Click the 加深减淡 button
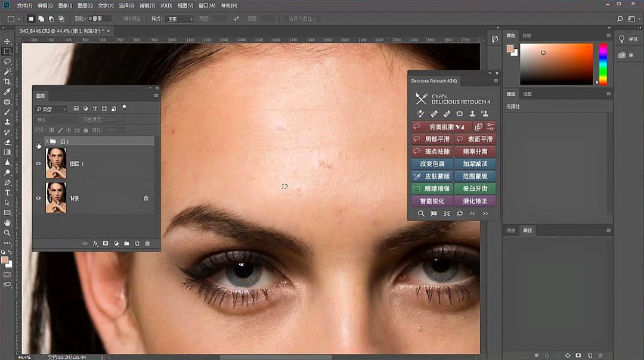Screen dimensions: 644x360 [475, 164]
